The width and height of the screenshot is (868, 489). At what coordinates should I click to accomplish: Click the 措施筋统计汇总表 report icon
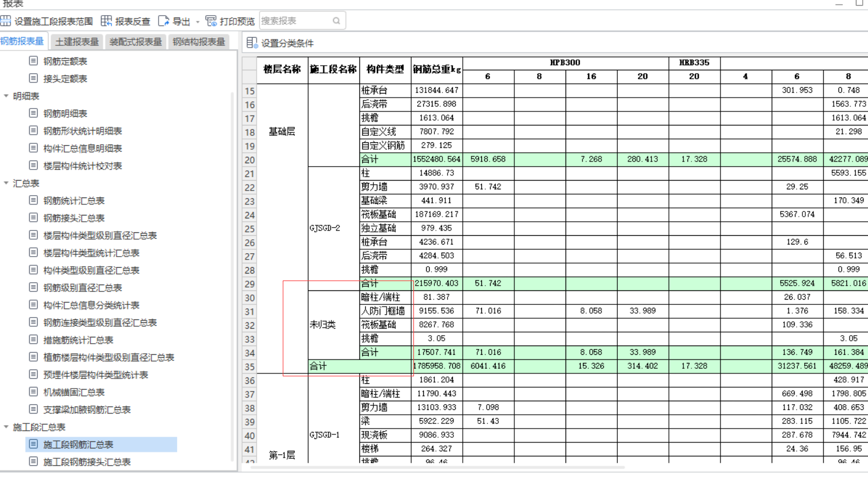click(33, 340)
